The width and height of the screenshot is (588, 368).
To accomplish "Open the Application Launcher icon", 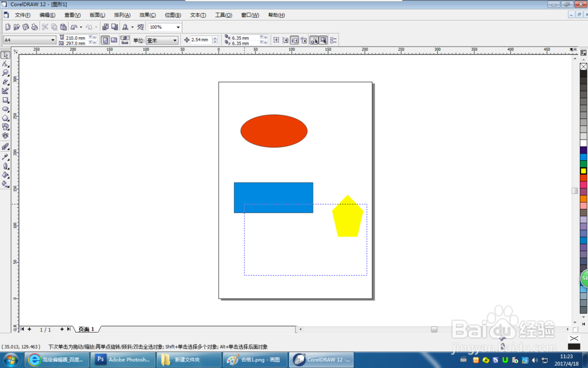I will coord(125,27).
